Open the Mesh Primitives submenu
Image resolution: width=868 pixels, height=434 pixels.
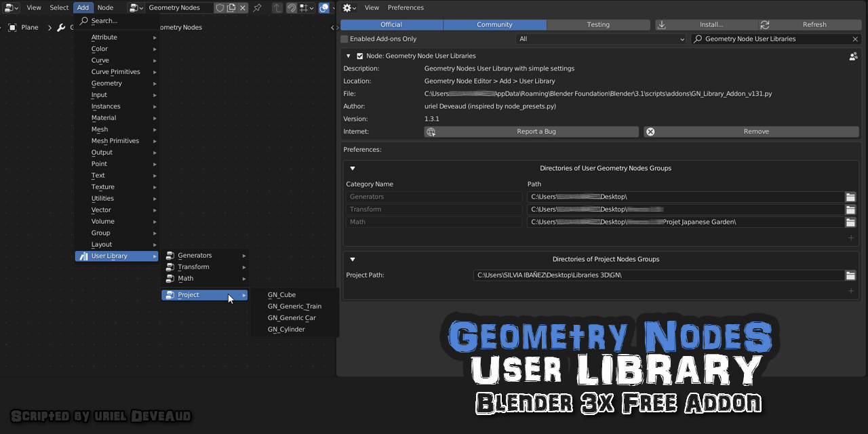pos(117,141)
